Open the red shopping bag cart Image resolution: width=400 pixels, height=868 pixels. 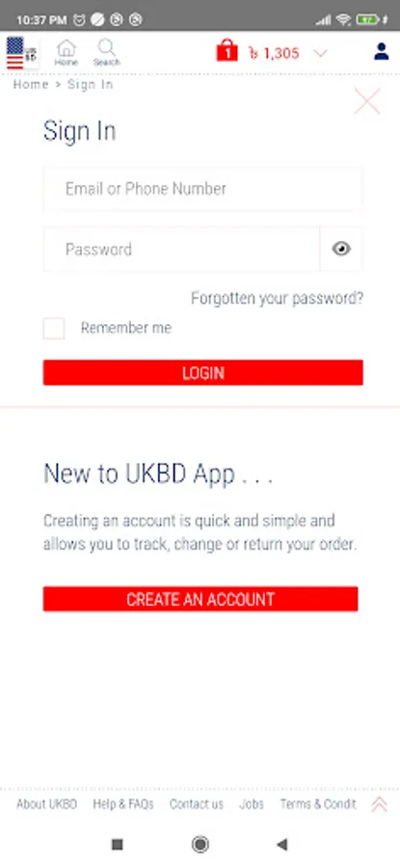click(227, 50)
